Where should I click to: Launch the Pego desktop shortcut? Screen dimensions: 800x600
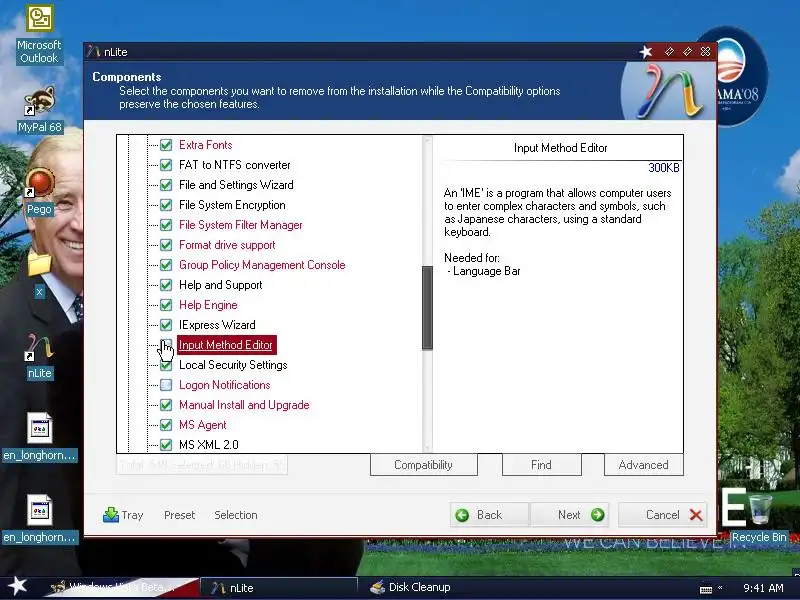[x=39, y=191]
